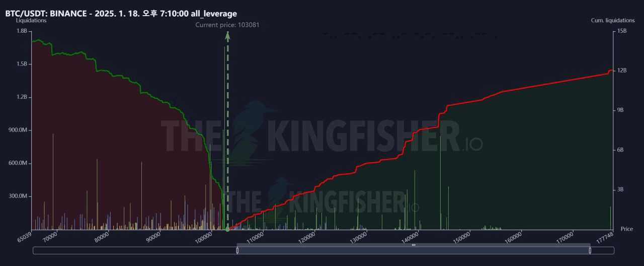Click the 150000 price axis label
This screenshot has height=266, width=644.
tap(462, 237)
